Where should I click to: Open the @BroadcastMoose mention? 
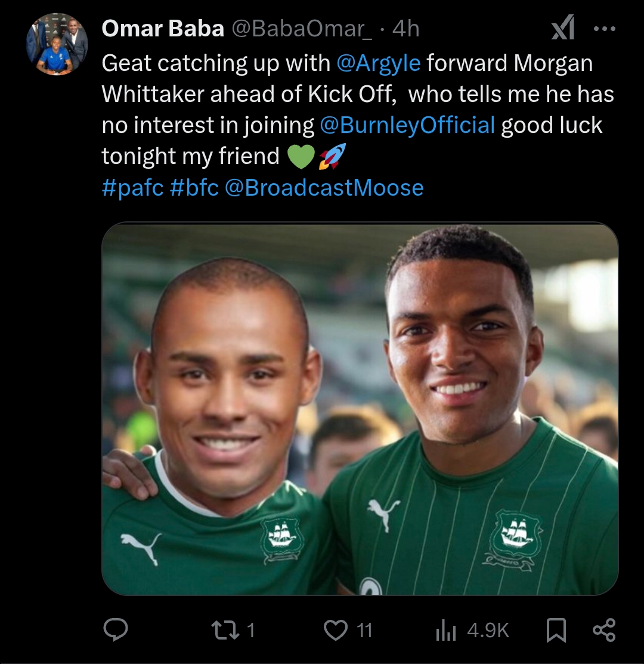click(x=324, y=188)
